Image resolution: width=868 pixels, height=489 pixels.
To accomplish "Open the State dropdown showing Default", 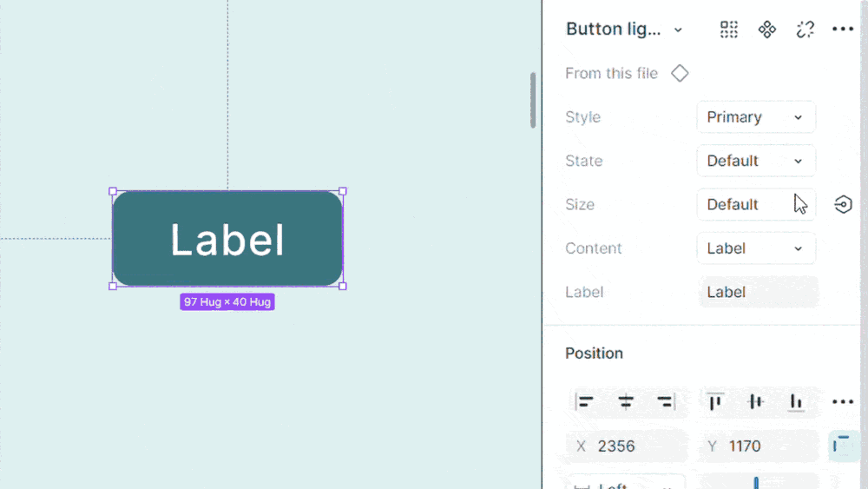I will point(756,161).
